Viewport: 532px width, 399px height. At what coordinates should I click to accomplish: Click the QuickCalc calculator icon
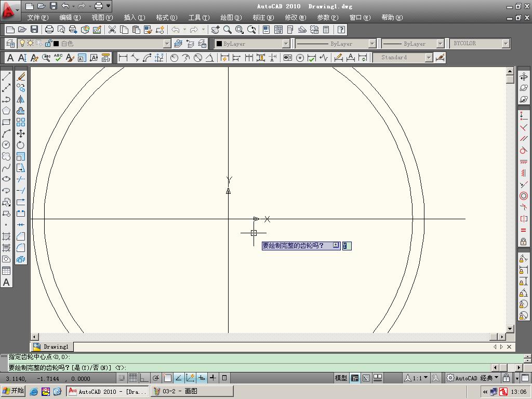(x=326, y=30)
